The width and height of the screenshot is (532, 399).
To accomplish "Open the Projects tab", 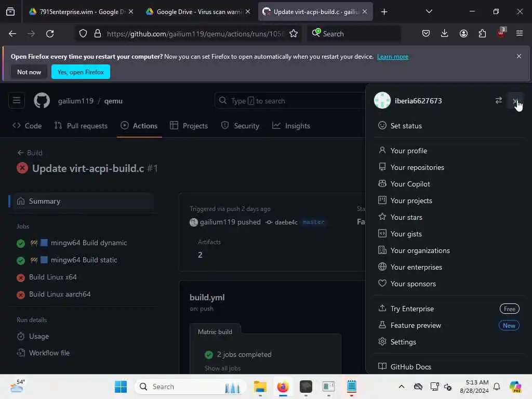I will click(189, 126).
